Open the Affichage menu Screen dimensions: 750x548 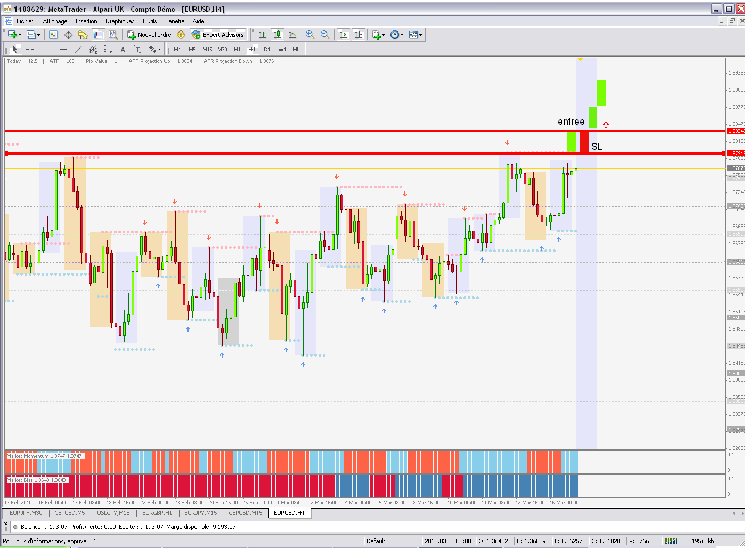point(55,21)
